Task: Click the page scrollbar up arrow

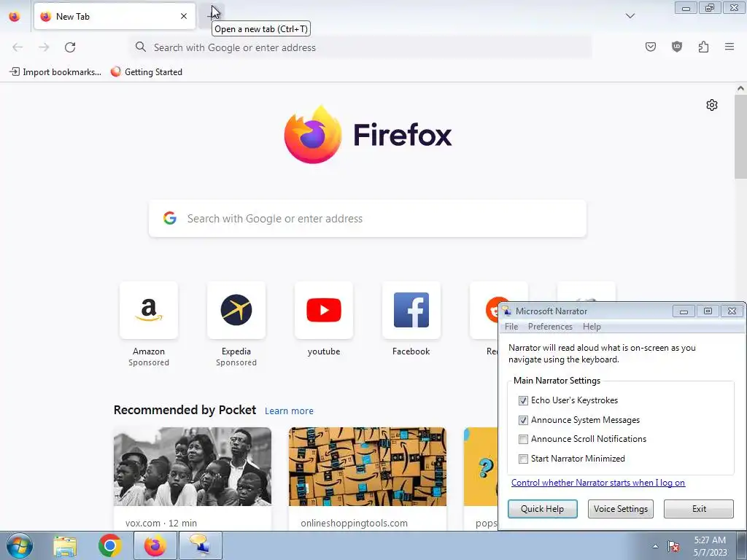Action: [x=740, y=88]
